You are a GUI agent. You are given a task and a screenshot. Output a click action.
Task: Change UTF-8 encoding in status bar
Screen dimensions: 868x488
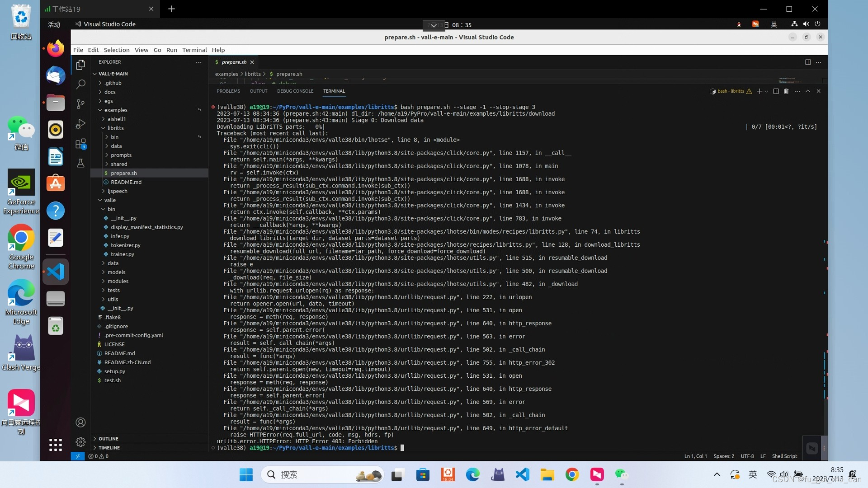click(747, 456)
